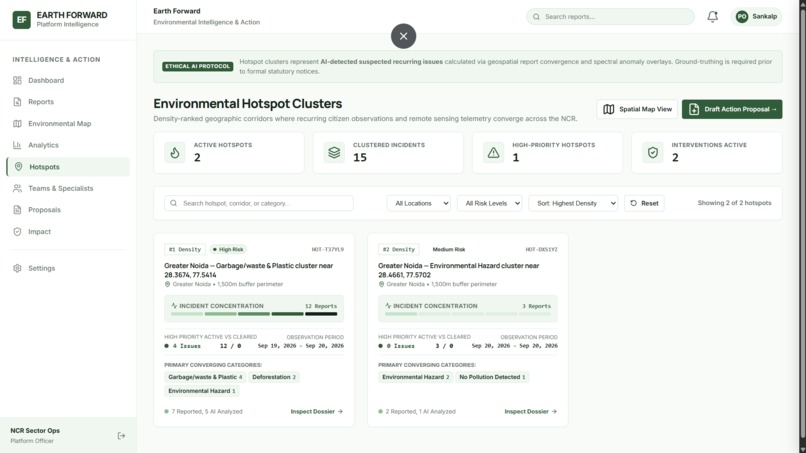
Task: Click the Reports document icon
Action: 17,102
